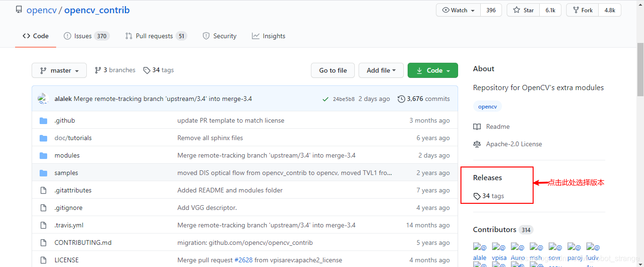The height and width of the screenshot is (267, 644).
Task: Click the Auro contributor avatar
Action: pyautogui.click(x=518, y=252)
